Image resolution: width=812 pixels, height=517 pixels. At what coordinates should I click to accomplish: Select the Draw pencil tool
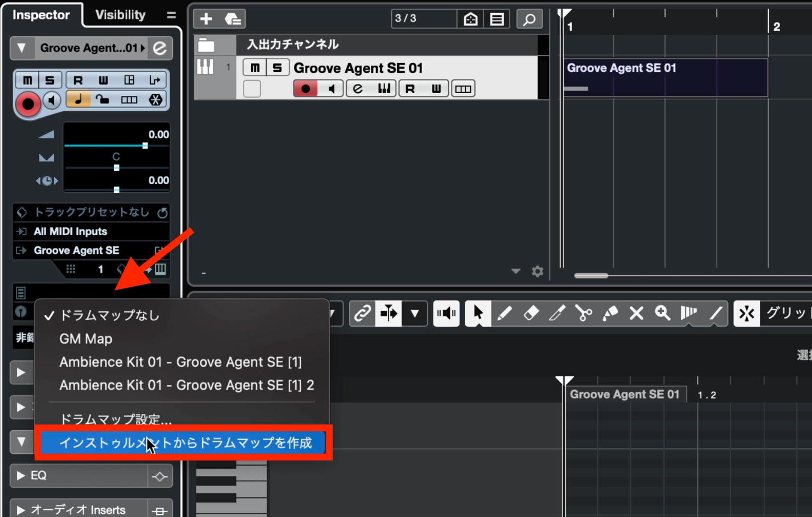[x=504, y=314]
